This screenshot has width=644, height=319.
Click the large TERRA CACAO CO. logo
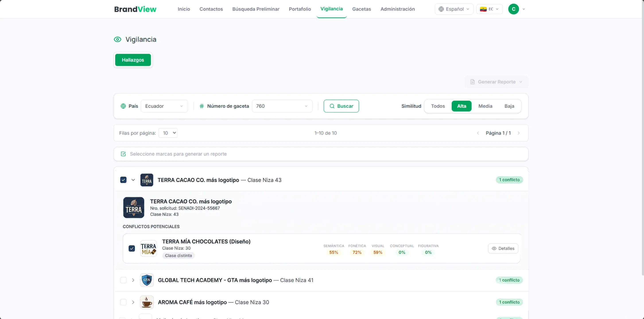click(134, 208)
